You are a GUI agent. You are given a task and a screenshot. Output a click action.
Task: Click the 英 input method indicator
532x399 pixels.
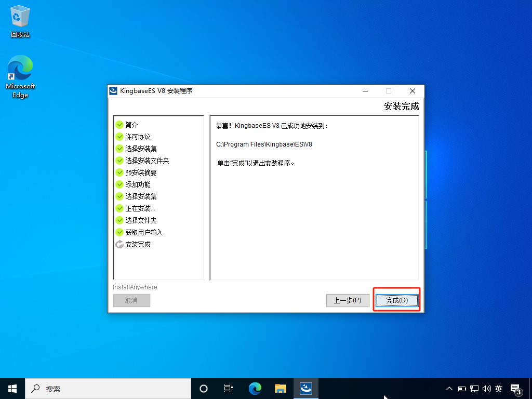point(499,389)
